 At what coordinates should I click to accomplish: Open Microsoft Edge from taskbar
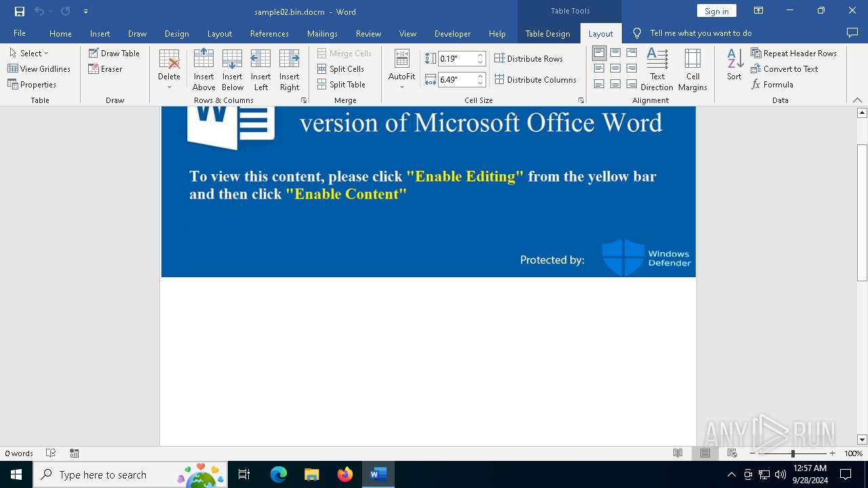279,474
